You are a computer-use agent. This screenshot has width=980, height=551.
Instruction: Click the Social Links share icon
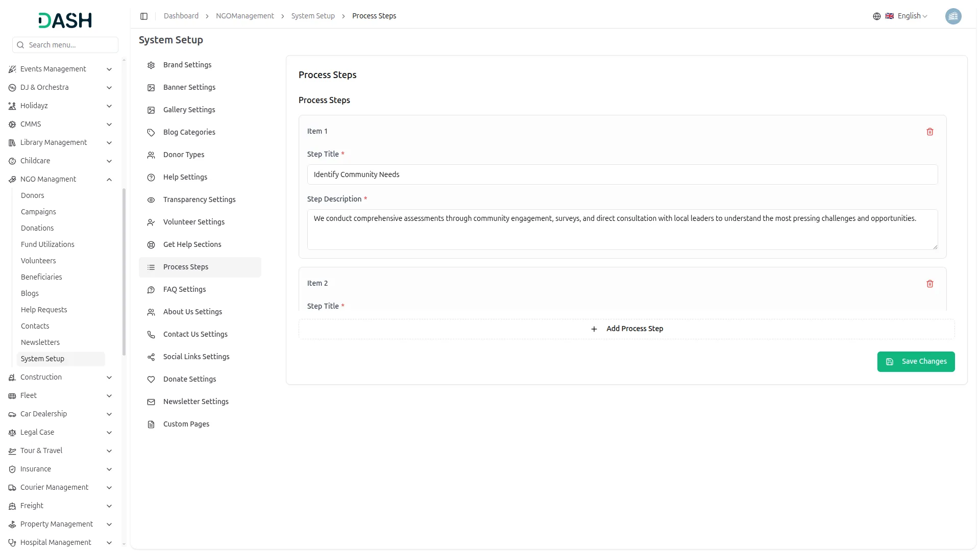(x=151, y=357)
